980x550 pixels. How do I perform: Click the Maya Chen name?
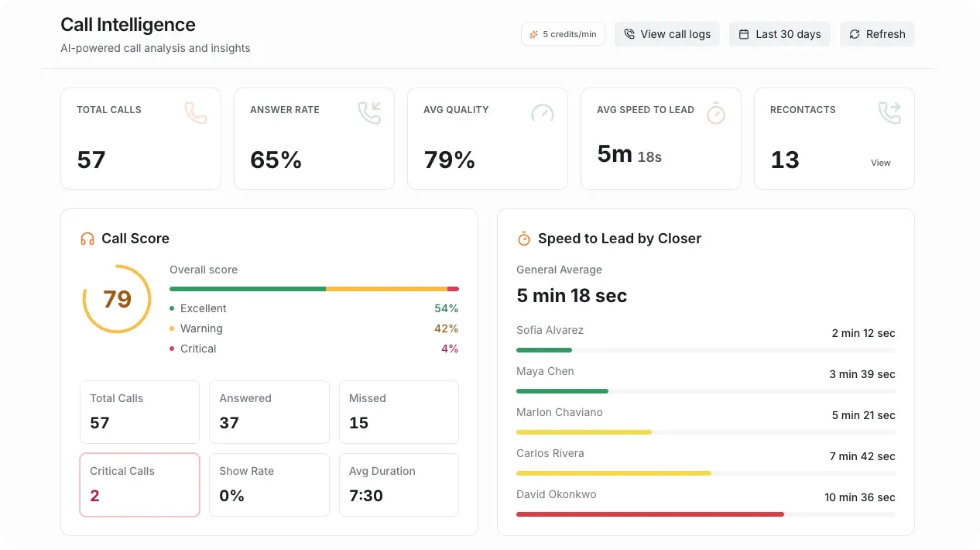tap(546, 371)
